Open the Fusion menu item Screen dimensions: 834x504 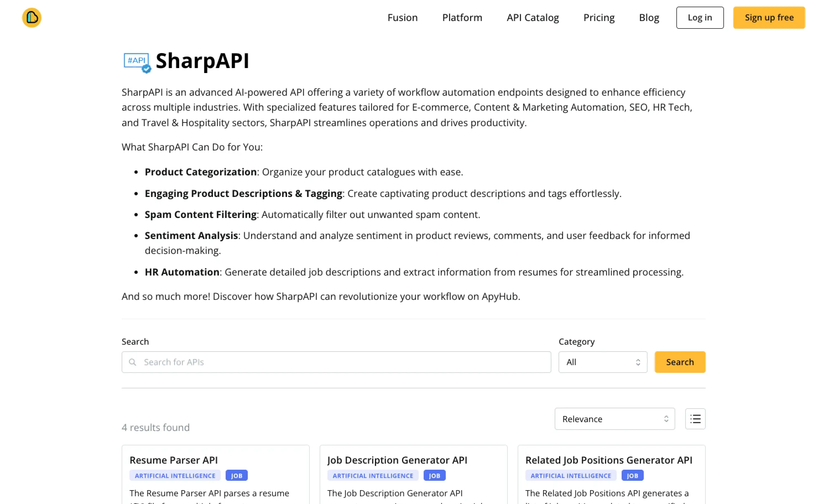(x=402, y=18)
